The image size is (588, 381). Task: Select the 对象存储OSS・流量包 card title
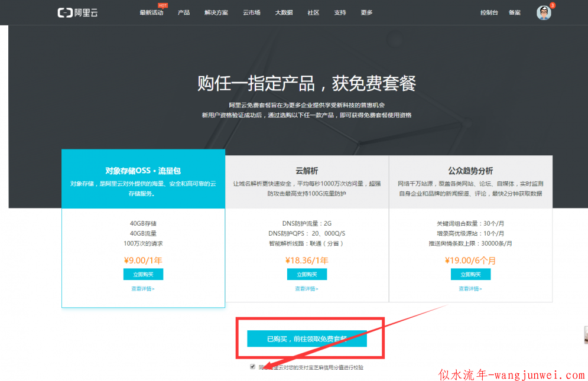coord(143,171)
